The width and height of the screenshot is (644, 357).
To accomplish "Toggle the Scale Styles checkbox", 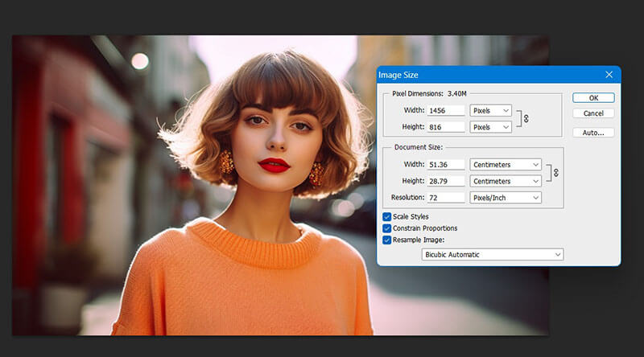I will (387, 216).
